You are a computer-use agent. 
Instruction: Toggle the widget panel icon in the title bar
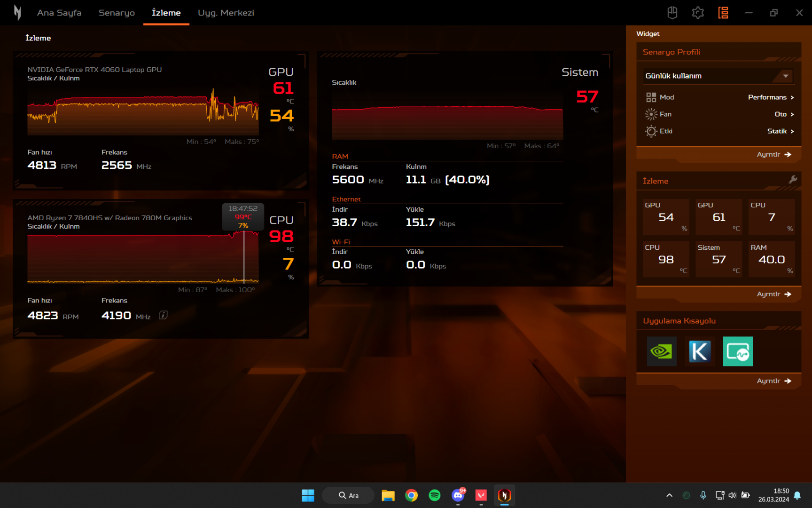coord(723,13)
